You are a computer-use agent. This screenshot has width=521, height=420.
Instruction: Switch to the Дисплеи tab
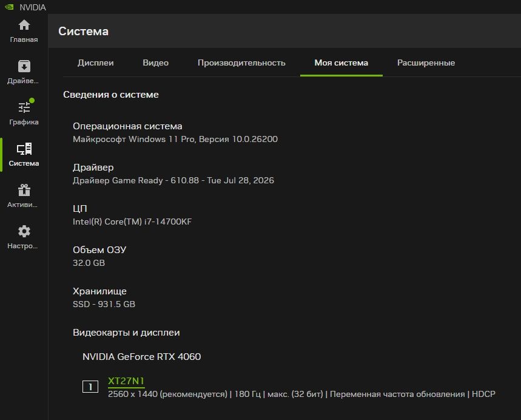(96, 63)
